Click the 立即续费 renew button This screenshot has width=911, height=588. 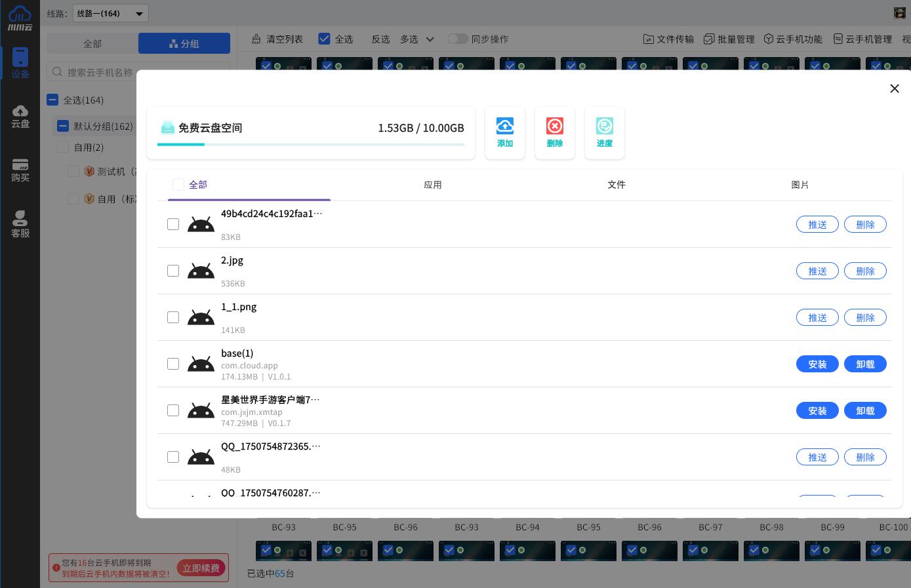click(201, 568)
